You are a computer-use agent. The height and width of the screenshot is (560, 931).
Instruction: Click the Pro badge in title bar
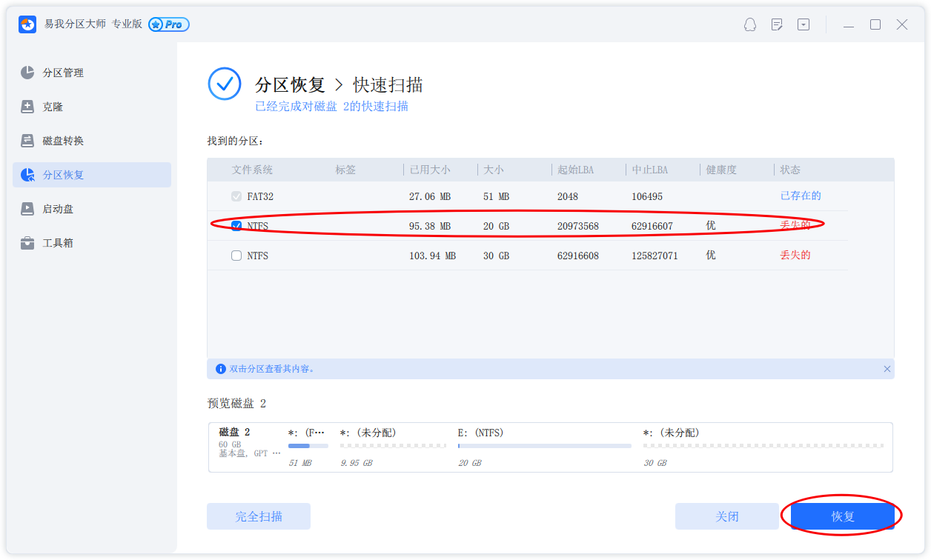coord(169,24)
